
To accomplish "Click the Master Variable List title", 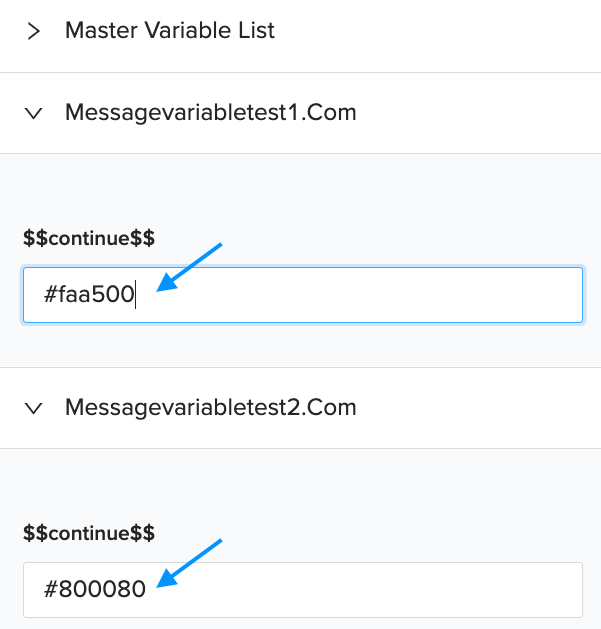I will [x=169, y=31].
